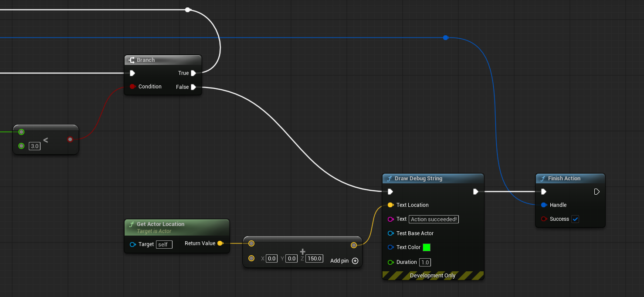Click the blue Handle pin on Finish Action

click(544, 205)
